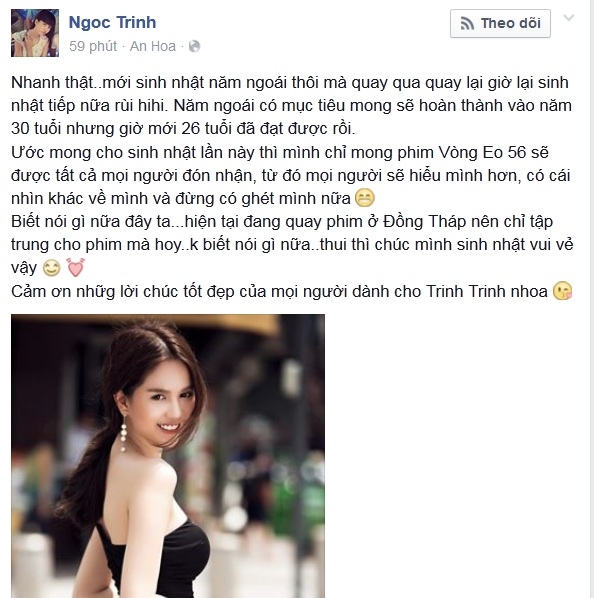This screenshot has width=594, height=598.
Task: Open the attached photo of the woman
Action: tap(168, 456)
